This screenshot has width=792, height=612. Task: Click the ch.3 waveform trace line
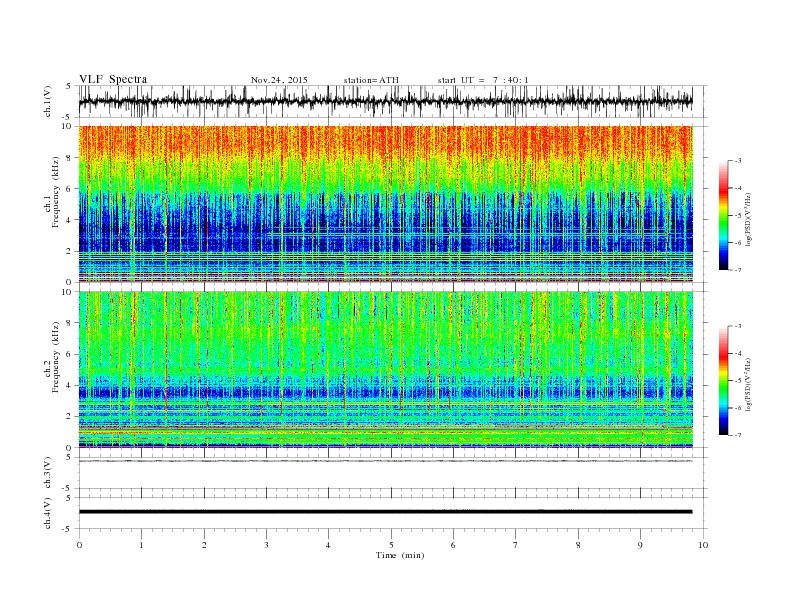point(385,461)
